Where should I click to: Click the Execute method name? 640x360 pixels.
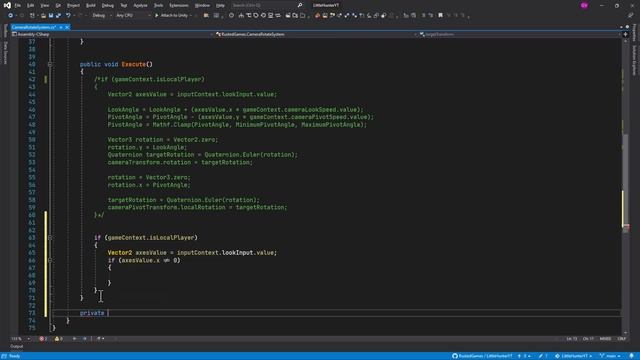point(133,64)
